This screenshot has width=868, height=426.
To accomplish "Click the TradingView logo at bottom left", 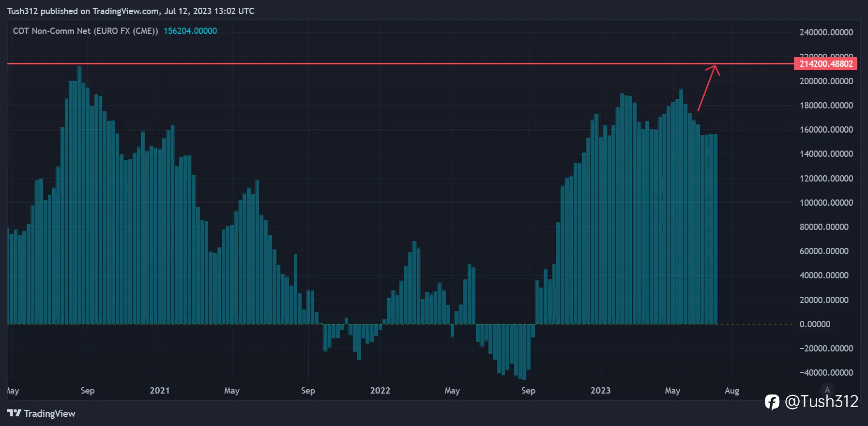I will tap(41, 413).
